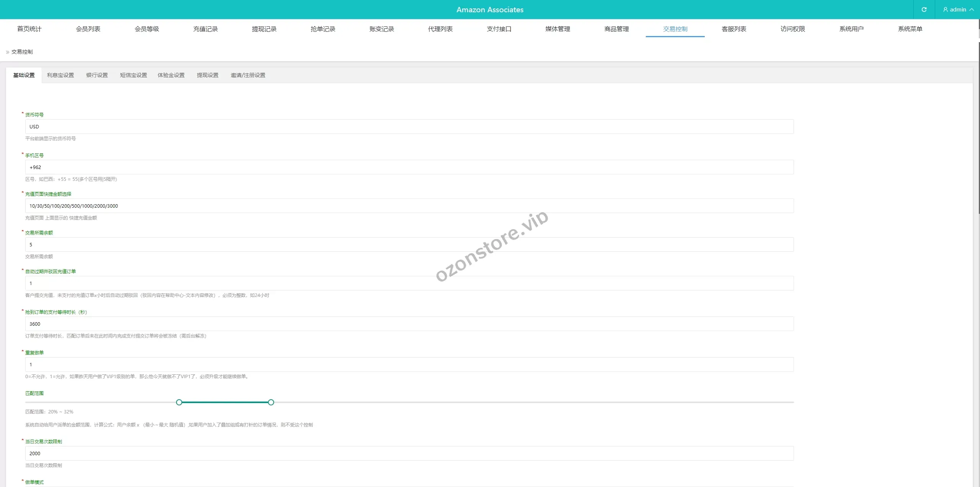The height and width of the screenshot is (487, 980).
Task: Go to 会员列表 menu
Action: tap(88, 29)
